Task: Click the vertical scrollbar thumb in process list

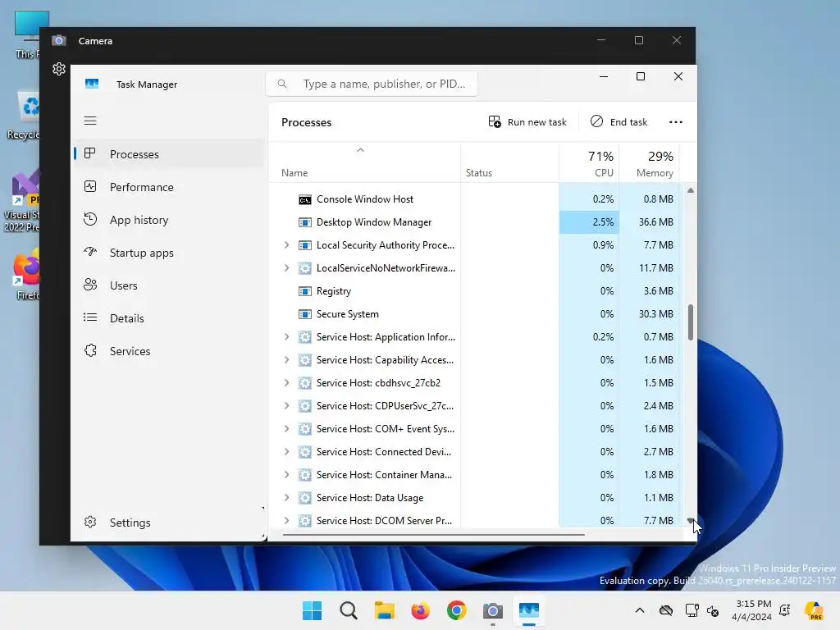Action: (x=691, y=322)
